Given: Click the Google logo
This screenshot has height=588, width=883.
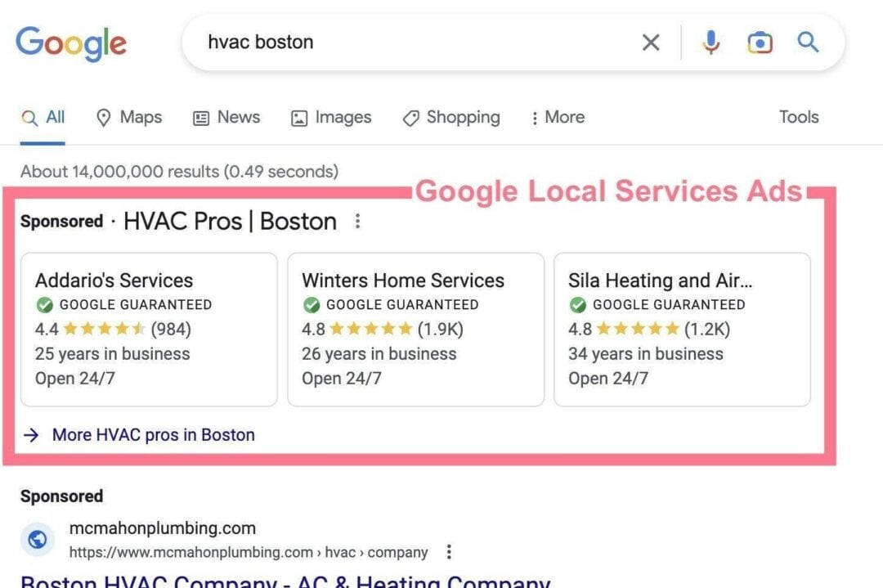Looking at the screenshot, I should click(70, 43).
